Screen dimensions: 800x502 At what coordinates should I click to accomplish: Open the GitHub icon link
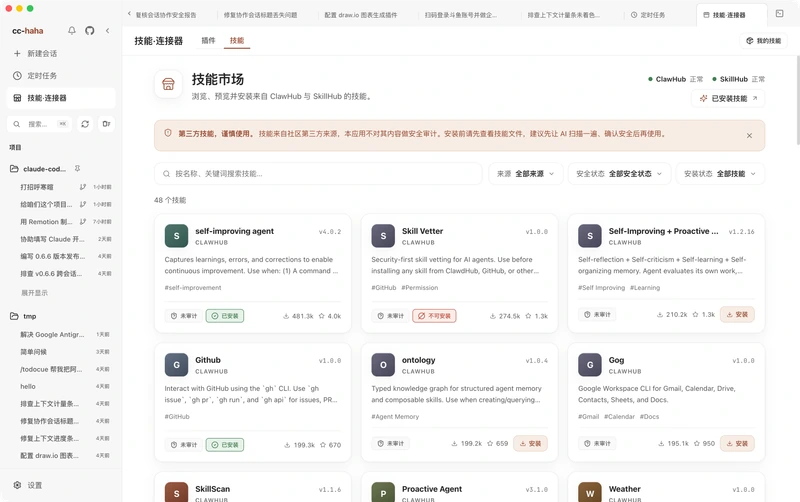(90, 31)
